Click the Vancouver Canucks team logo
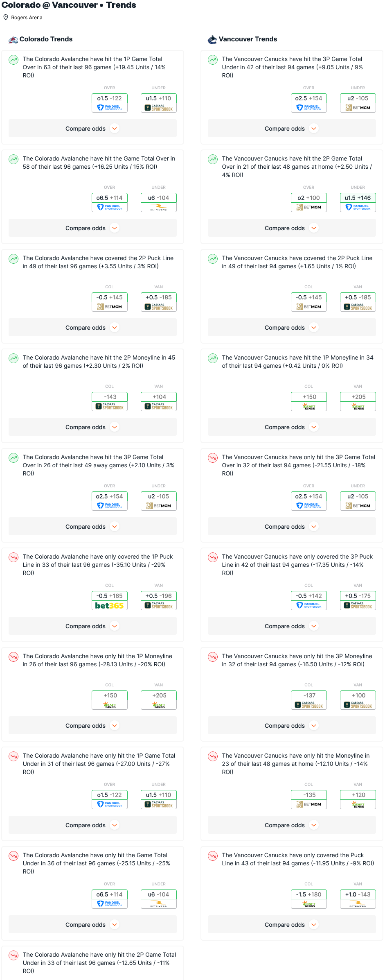The height and width of the screenshot is (980, 385). click(212, 39)
